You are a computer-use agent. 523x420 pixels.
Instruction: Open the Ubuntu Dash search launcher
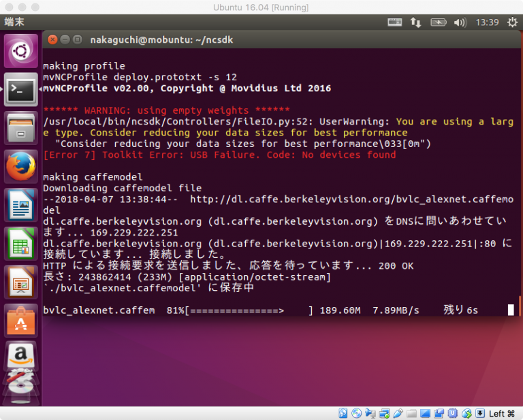pos(20,51)
